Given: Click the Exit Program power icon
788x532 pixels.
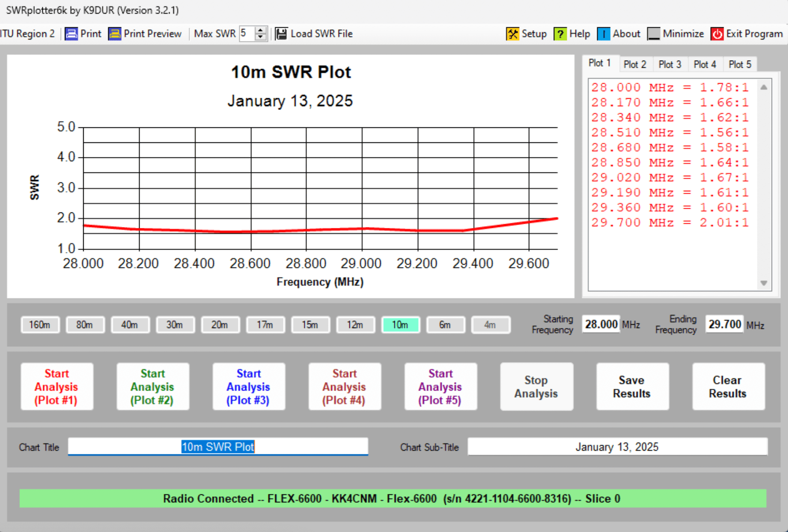Looking at the screenshot, I should click(717, 34).
